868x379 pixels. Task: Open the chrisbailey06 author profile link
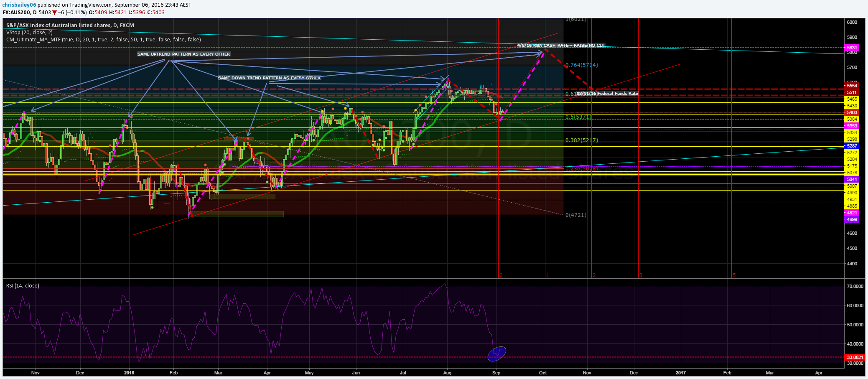[20, 5]
